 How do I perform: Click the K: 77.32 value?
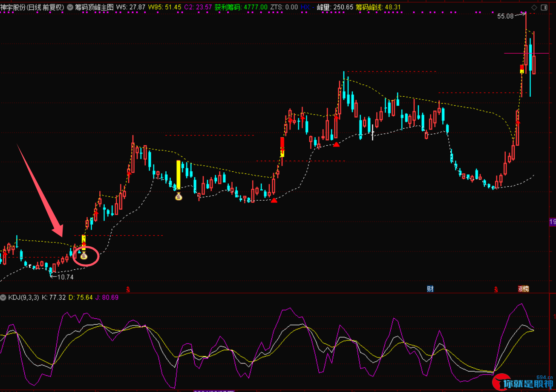pos(54,297)
